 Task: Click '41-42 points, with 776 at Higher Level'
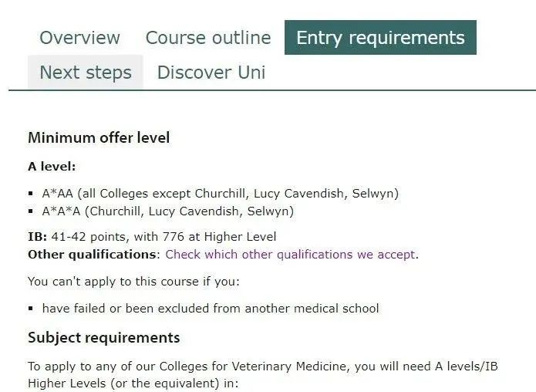[163, 237]
